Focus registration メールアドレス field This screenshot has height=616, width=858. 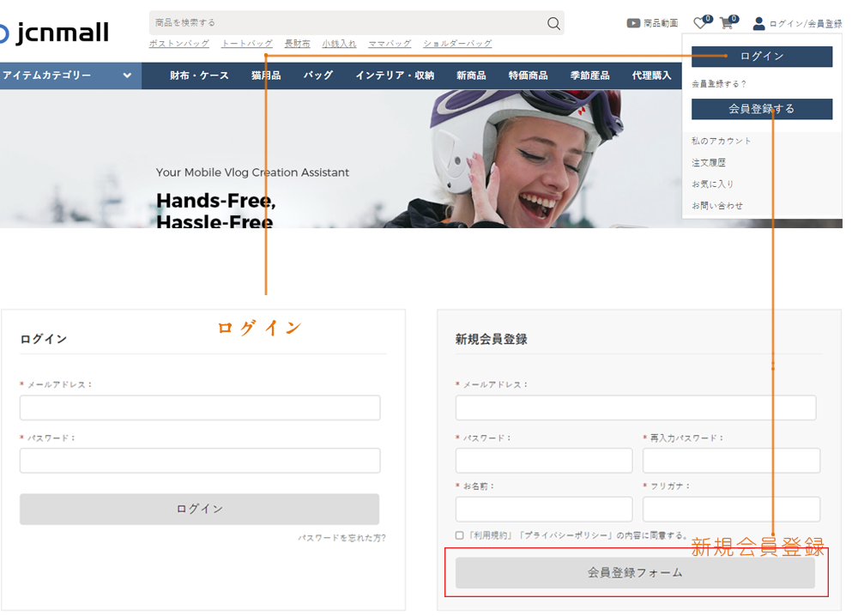click(636, 408)
